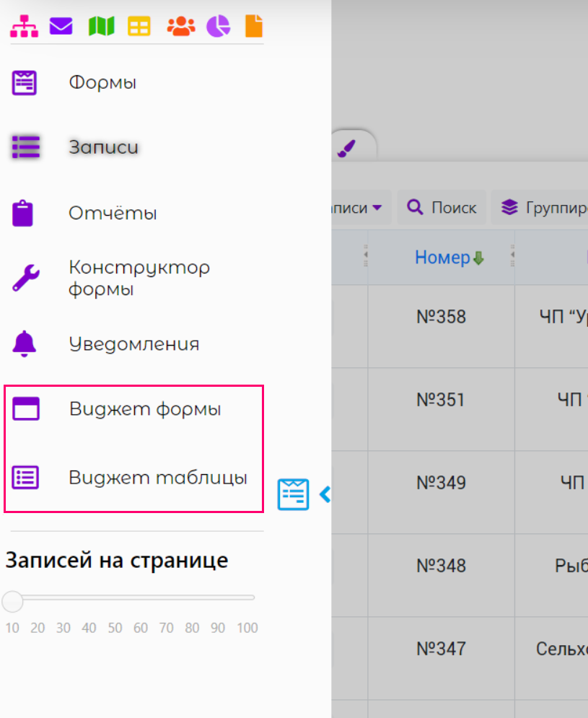Click the Поиск search button
588x718 pixels.
click(442, 208)
